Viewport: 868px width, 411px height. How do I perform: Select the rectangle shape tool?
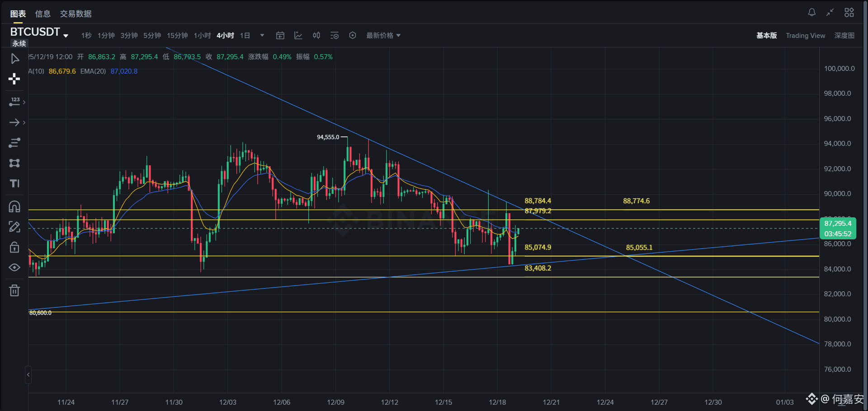[14, 163]
